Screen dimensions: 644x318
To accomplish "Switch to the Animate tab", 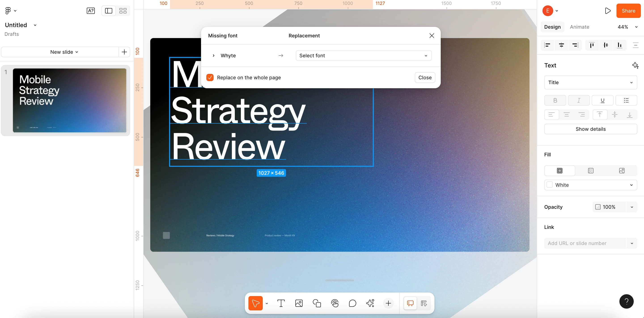I will point(579,27).
